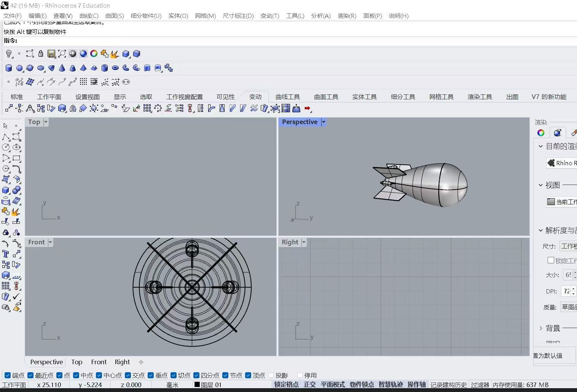Toggle the 垂点 osnap checkbox
Screen dimensions: 577x392
point(151,375)
